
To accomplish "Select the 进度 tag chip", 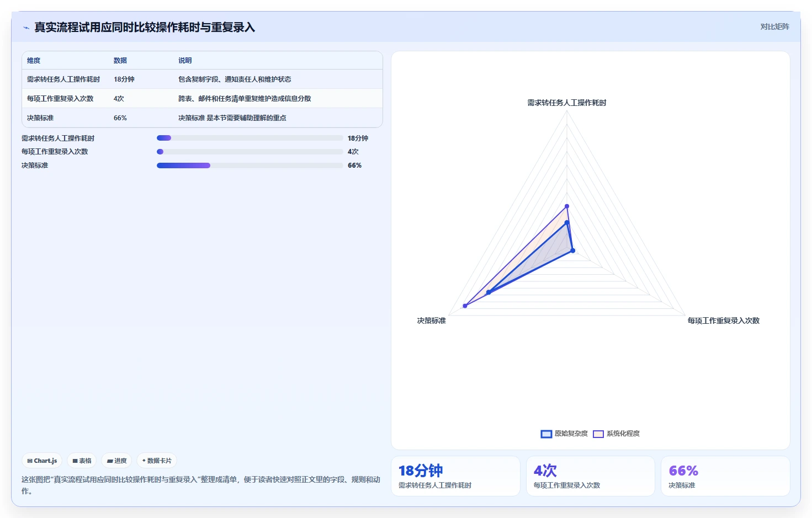I will (x=116, y=461).
